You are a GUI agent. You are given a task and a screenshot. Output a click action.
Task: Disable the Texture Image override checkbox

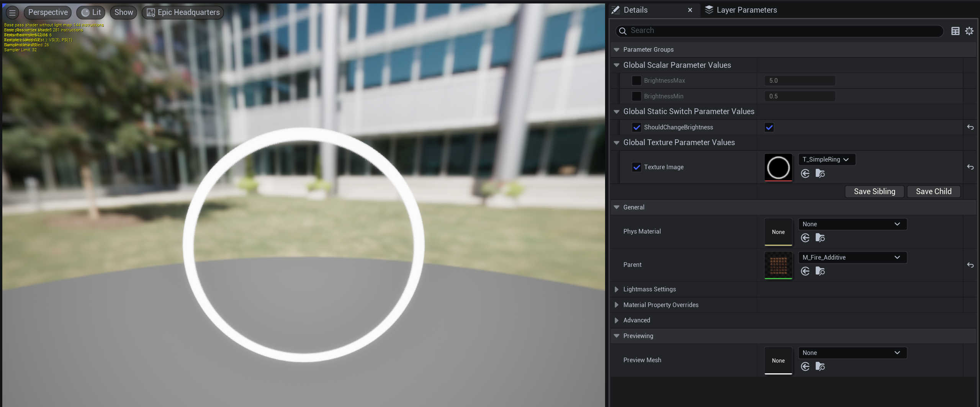click(636, 167)
